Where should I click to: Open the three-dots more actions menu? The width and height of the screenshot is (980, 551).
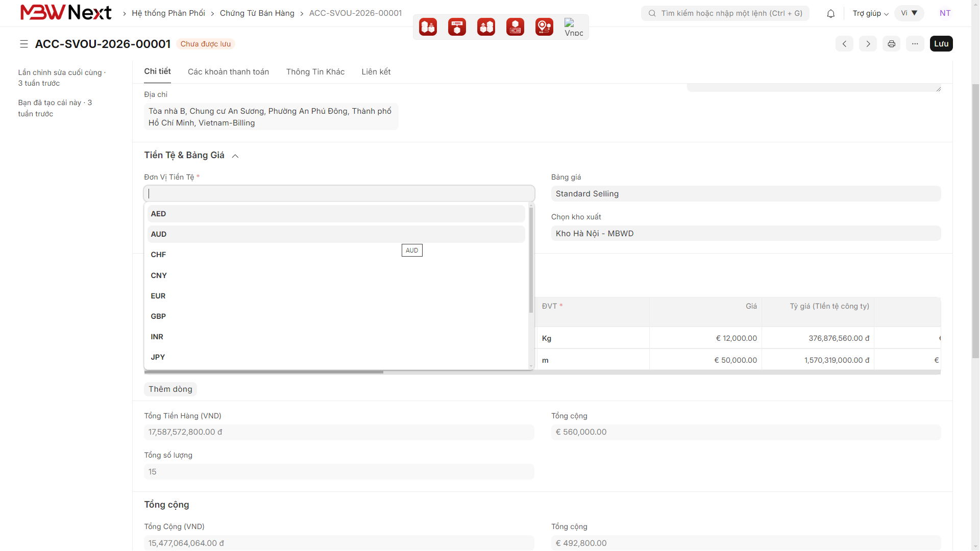[x=915, y=44]
